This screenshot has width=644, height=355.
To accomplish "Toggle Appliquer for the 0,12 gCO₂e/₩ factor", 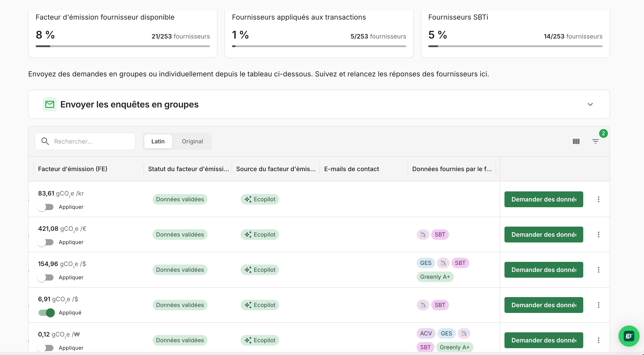I will click(46, 348).
